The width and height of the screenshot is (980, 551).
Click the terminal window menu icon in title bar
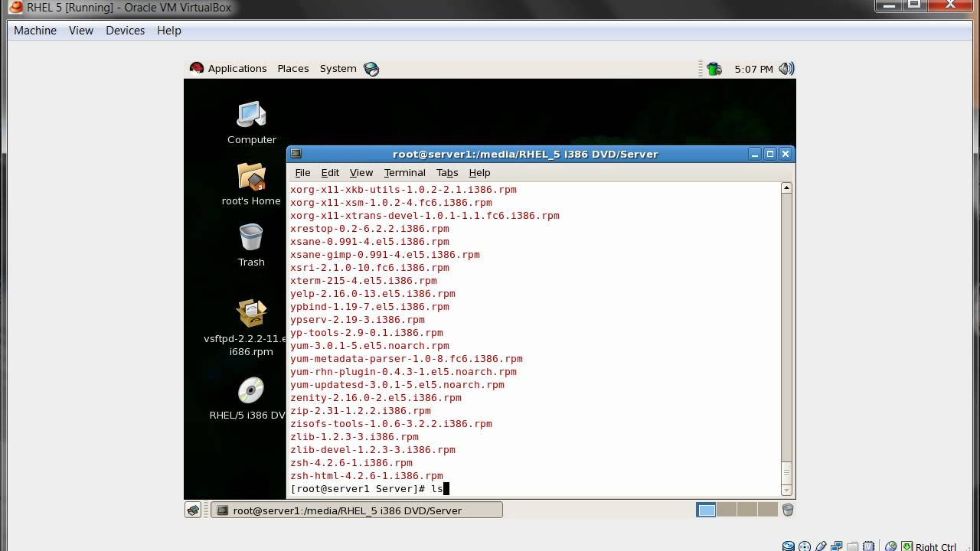296,154
